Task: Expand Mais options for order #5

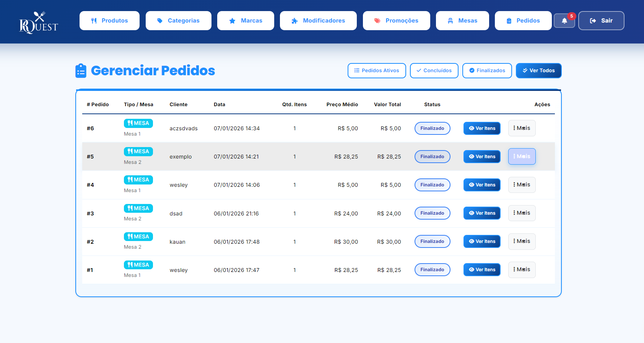Action: click(x=522, y=157)
